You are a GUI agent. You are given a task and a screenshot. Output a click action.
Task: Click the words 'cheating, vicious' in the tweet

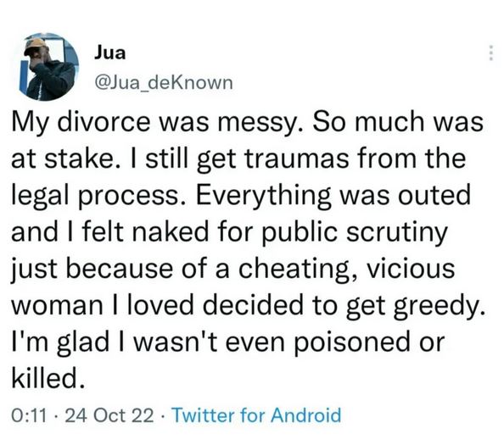pos(346,269)
